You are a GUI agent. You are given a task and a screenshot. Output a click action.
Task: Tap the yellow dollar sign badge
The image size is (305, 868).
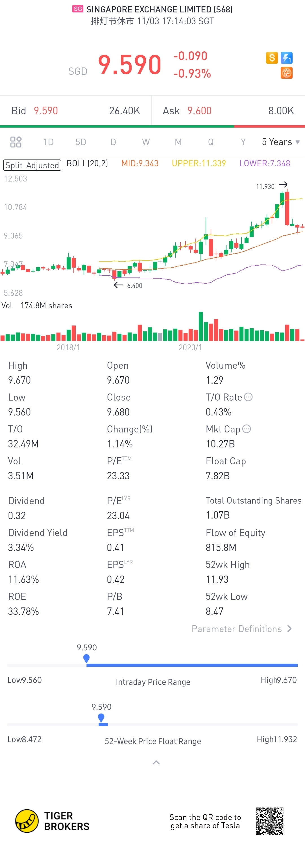(x=272, y=58)
